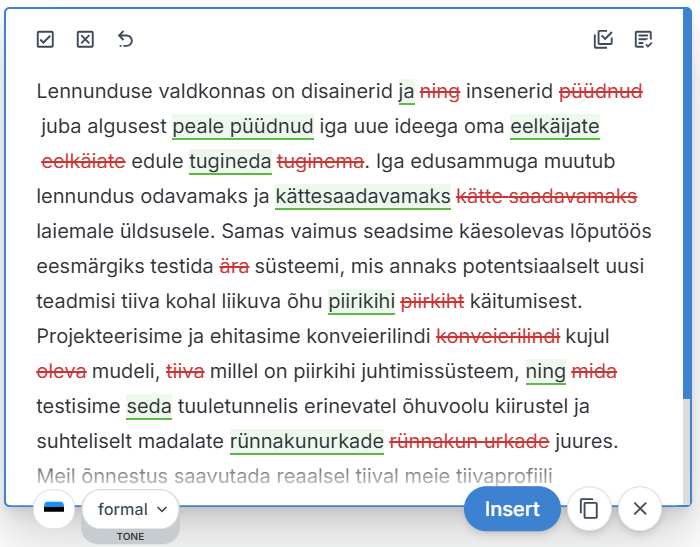The width and height of the screenshot is (700, 547).
Task: Click the copy to clipboard icon
Action: 589,509
